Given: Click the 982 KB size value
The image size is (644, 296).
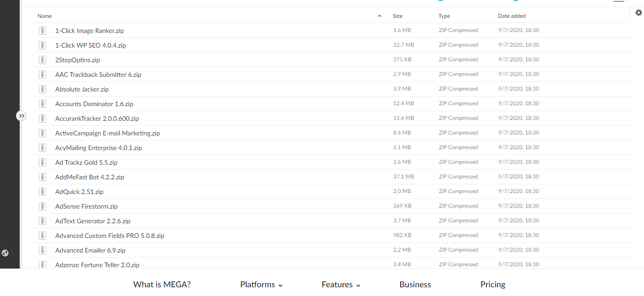Looking at the screenshot, I should click(x=402, y=235).
